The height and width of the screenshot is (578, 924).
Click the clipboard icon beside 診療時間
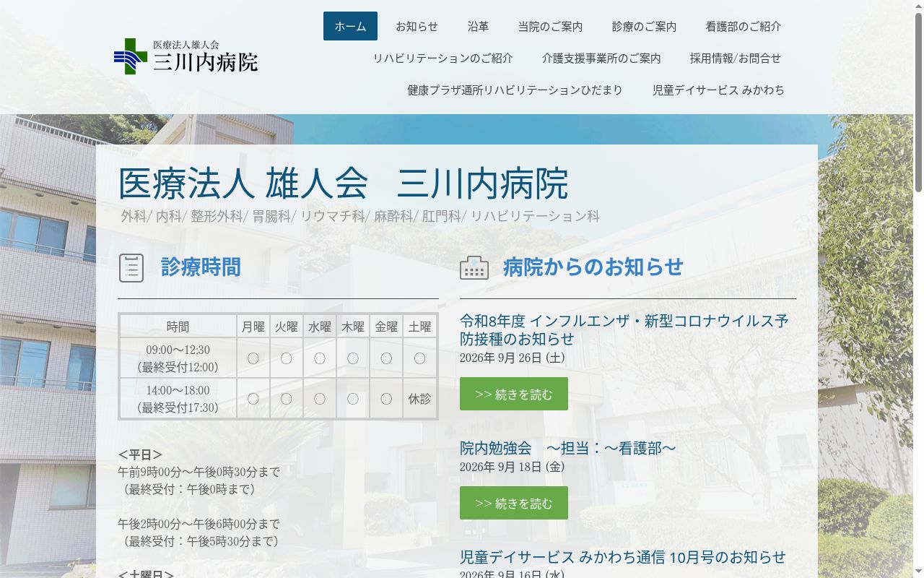pos(131,268)
